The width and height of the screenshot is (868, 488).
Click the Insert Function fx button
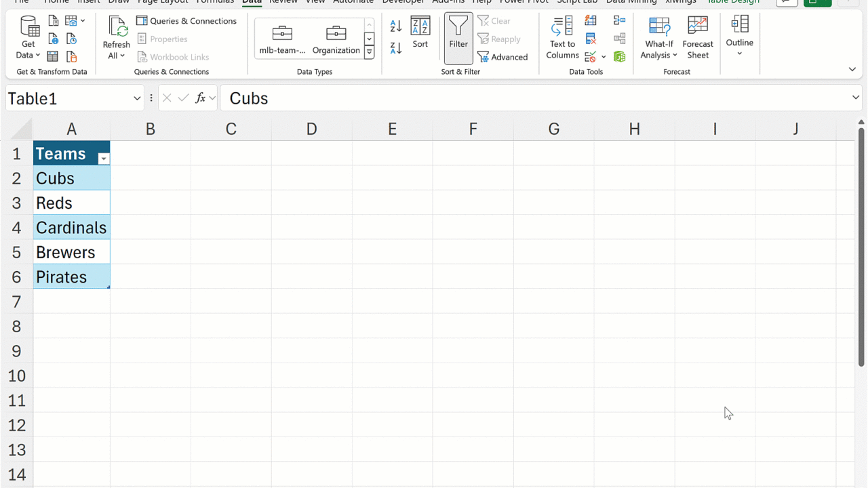coord(200,98)
